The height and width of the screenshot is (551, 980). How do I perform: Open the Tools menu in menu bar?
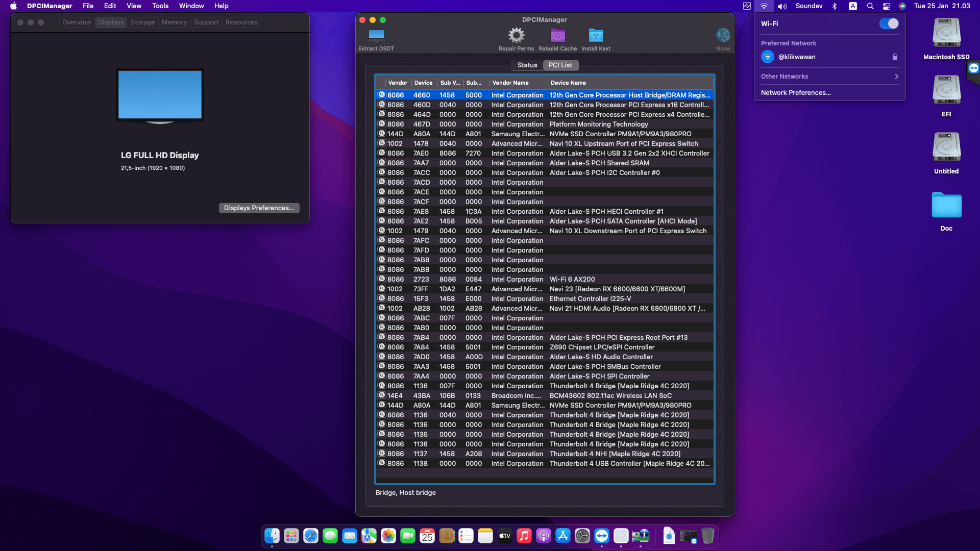(160, 6)
